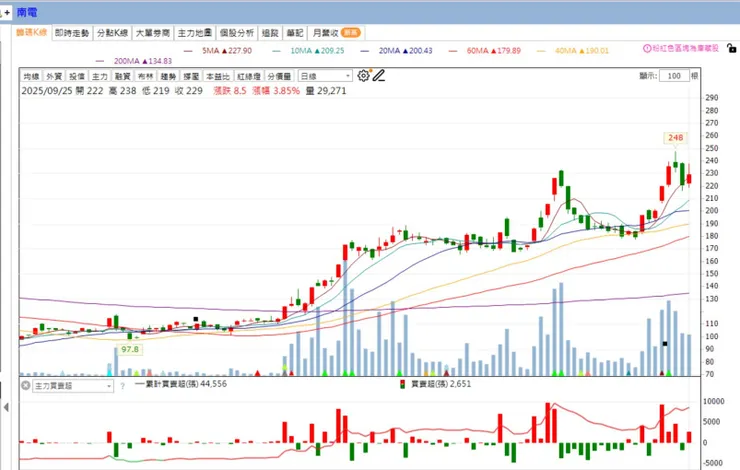Click the pink info circle icon
740x470 pixels.
point(647,48)
